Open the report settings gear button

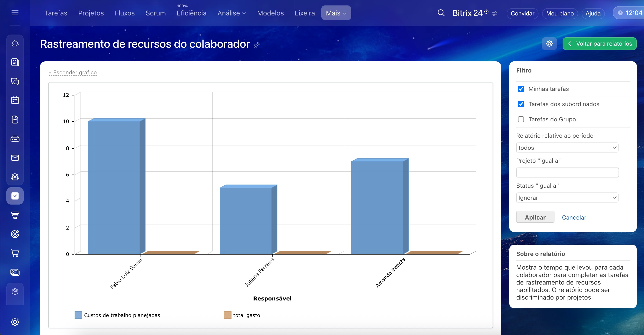(549, 44)
